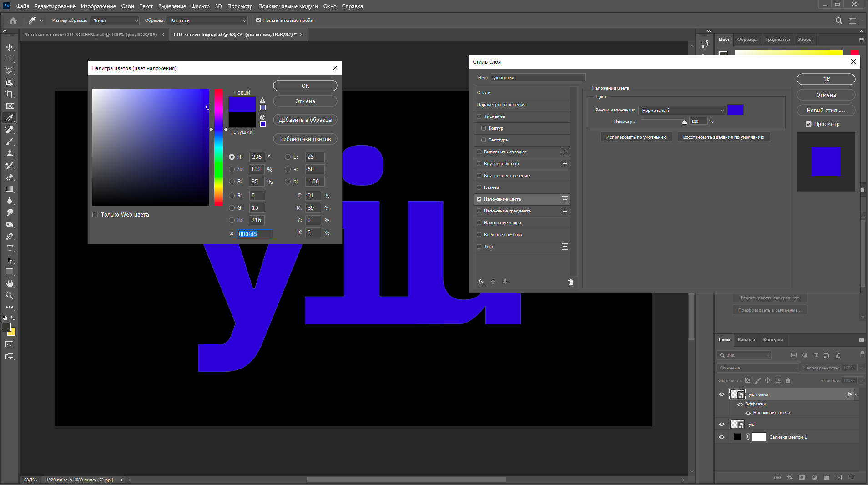Select the Gradient tool

[10, 189]
